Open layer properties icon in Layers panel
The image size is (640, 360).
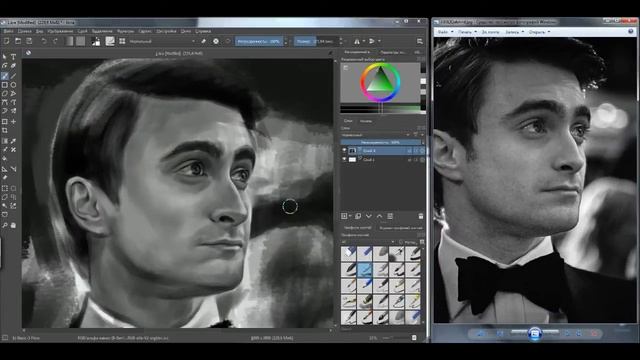(390, 216)
